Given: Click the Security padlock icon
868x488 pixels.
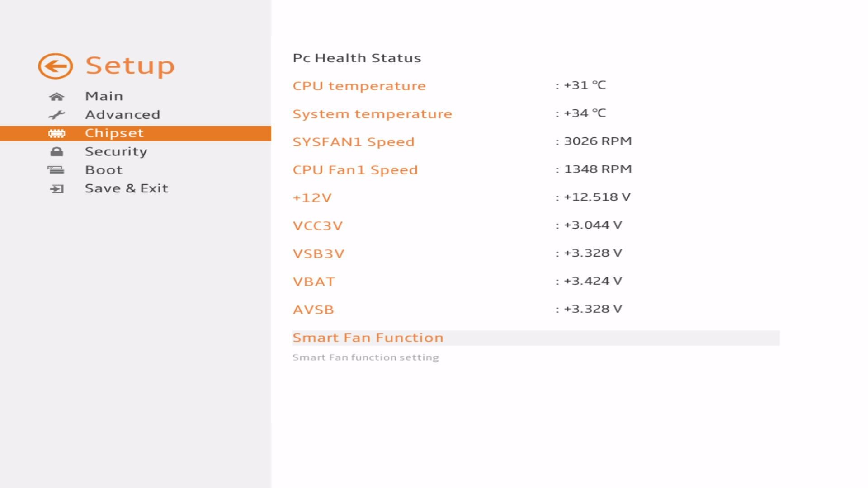Looking at the screenshot, I should (57, 152).
